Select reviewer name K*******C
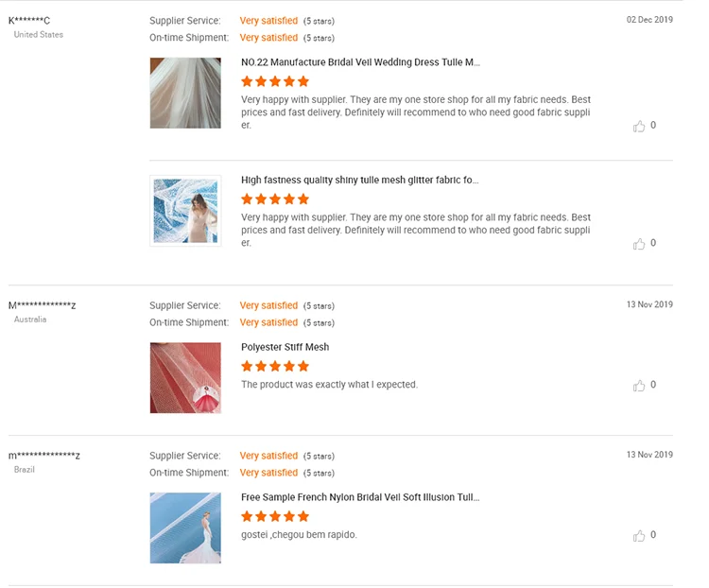 point(29,21)
